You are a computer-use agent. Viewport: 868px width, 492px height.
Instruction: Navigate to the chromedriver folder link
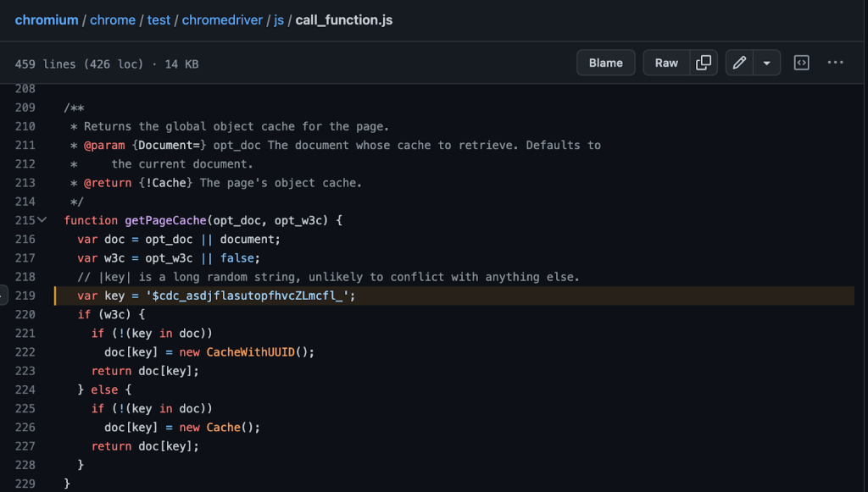pos(222,19)
